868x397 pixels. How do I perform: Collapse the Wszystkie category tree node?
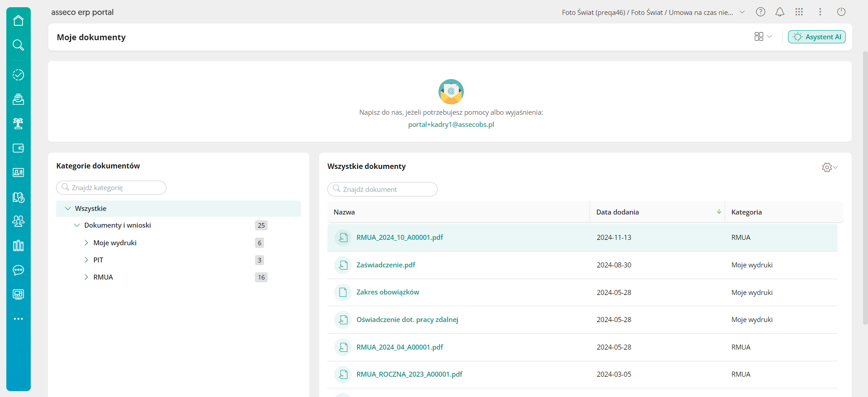pos(68,209)
